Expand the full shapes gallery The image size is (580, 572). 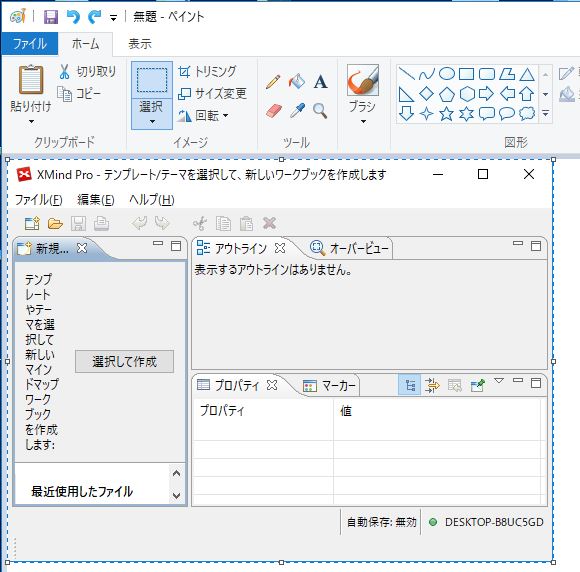pos(546,113)
